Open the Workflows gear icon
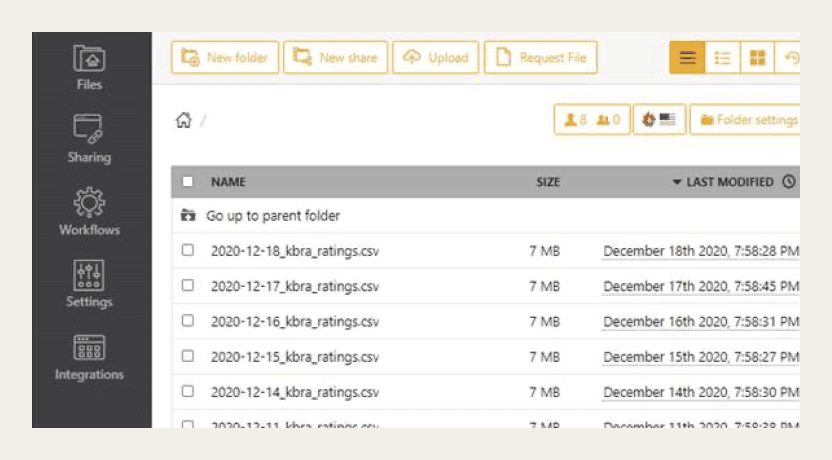832x460 pixels. pyautogui.click(x=89, y=202)
